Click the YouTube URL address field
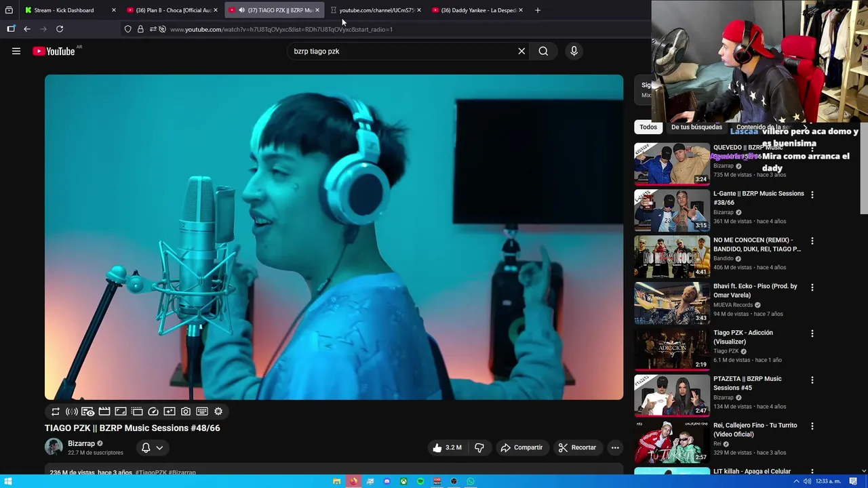868x488 pixels. pyautogui.click(x=281, y=29)
